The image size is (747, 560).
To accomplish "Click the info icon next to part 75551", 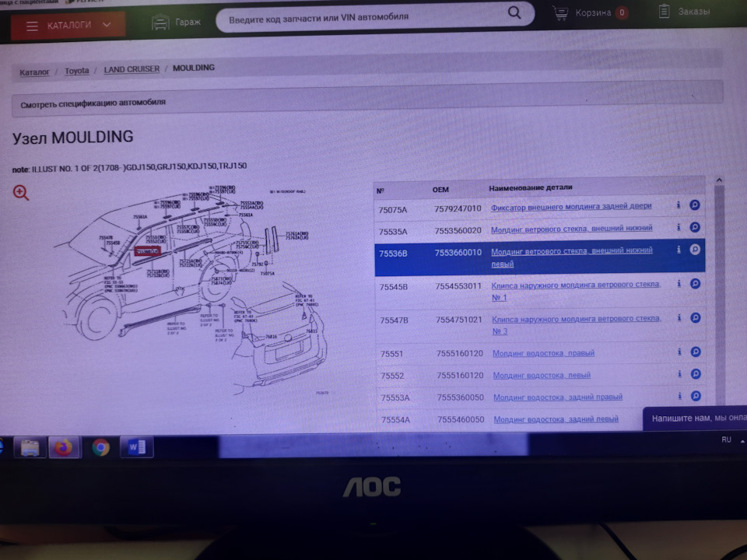I will click(x=679, y=352).
